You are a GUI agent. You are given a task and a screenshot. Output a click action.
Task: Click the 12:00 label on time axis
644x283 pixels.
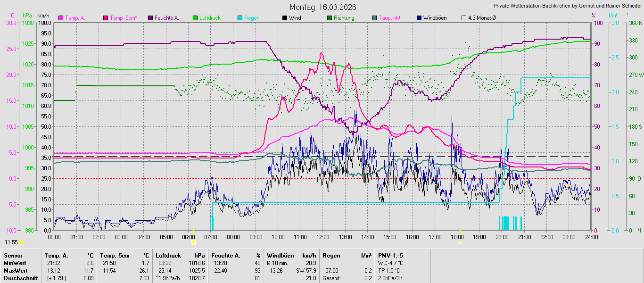point(323,237)
